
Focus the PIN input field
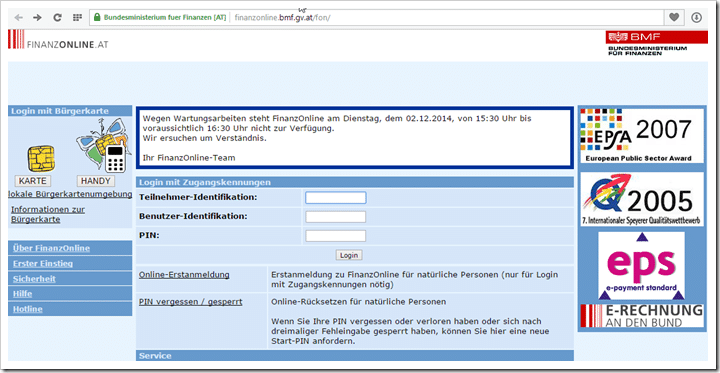point(336,236)
